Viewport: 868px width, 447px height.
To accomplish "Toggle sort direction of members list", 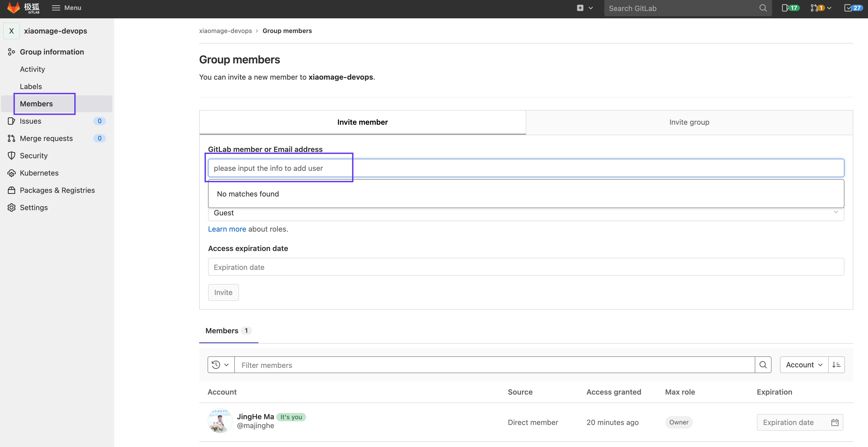I will click(x=836, y=365).
